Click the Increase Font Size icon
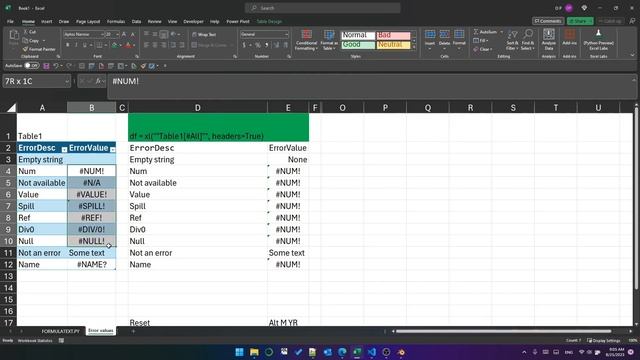 [124, 35]
